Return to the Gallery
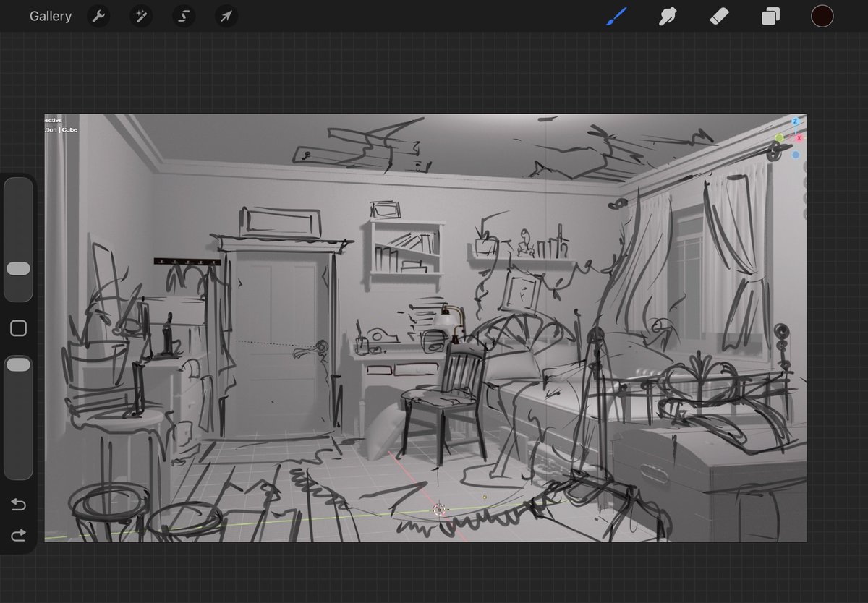868x603 pixels. tap(51, 16)
